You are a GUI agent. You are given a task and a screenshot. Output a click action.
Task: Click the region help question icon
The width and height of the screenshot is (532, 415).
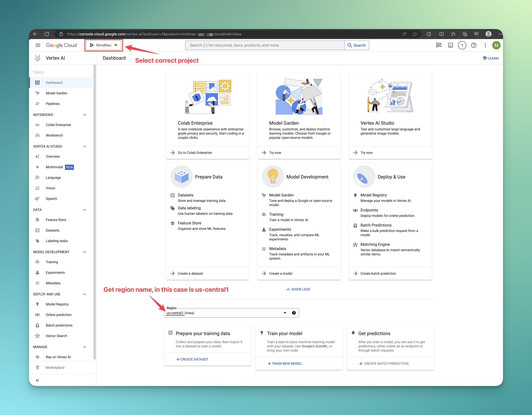coord(294,313)
